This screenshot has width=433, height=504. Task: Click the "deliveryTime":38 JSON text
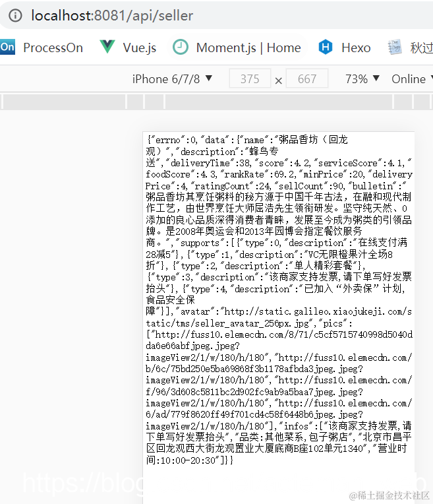point(208,163)
